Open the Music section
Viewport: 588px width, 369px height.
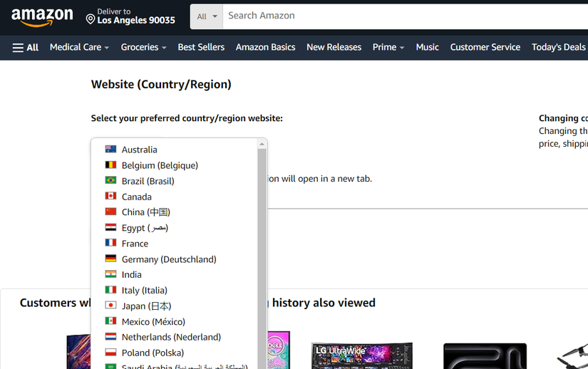427,48
